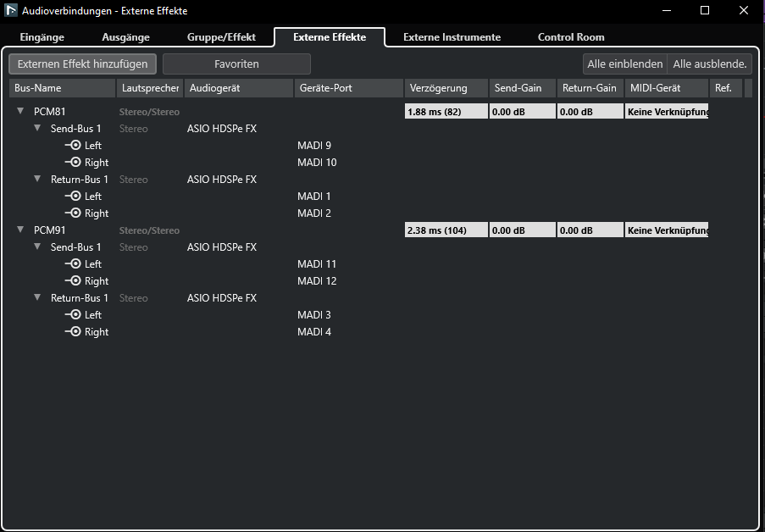Maximize the Audioverbindungen window

click(x=705, y=10)
